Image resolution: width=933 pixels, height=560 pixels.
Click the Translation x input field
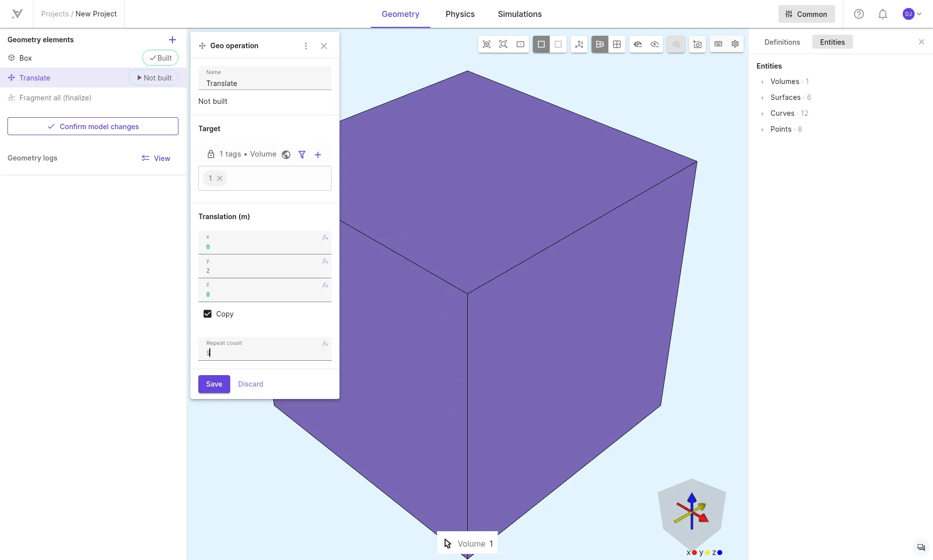point(265,242)
